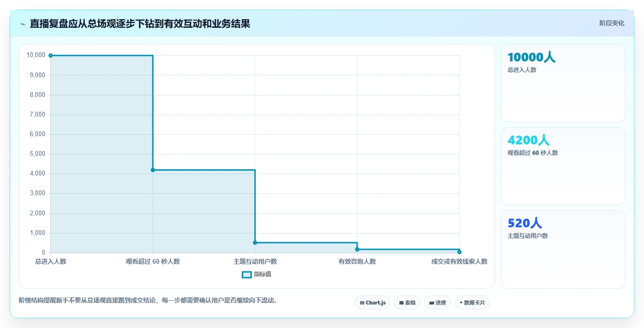Click the x-axis label 观看超过 60 秒人数
This screenshot has width=644, height=328.
(x=153, y=261)
